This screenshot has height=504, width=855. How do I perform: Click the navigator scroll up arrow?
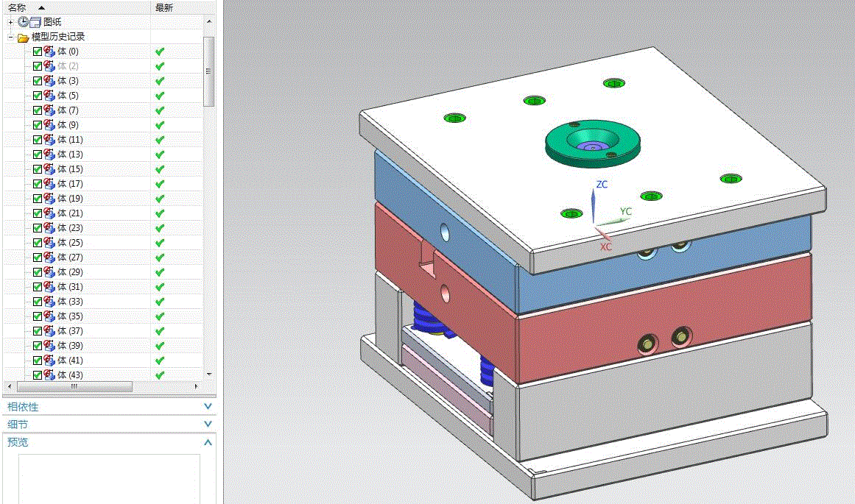point(209,22)
